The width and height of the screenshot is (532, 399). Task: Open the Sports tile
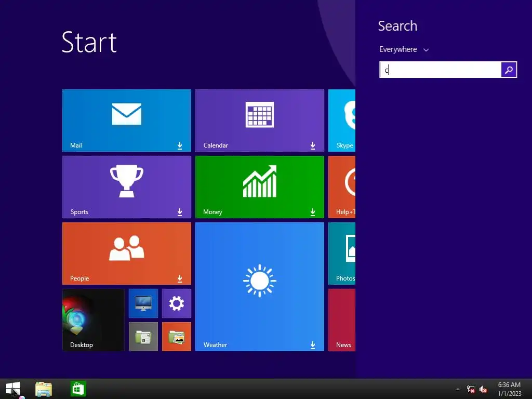pyautogui.click(x=127, y=187)
